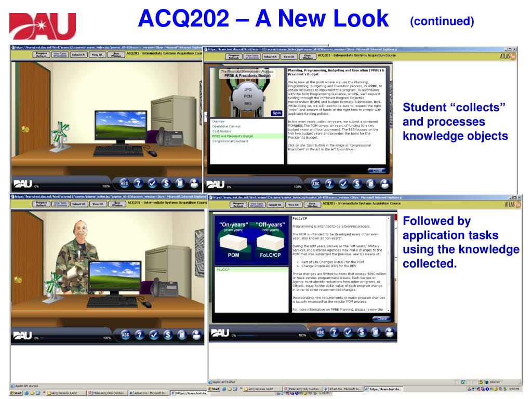Screen dimensions: 532x399
Task: Open Moler ACQ Only taskbar button beneath FoLC/CP window
Action: tap(303, 389)
